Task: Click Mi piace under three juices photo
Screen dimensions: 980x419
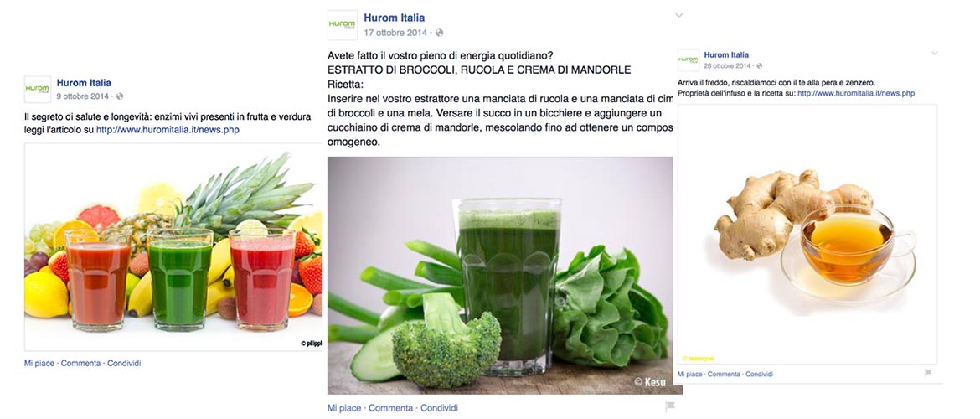Action: click(x=39, y=363)
